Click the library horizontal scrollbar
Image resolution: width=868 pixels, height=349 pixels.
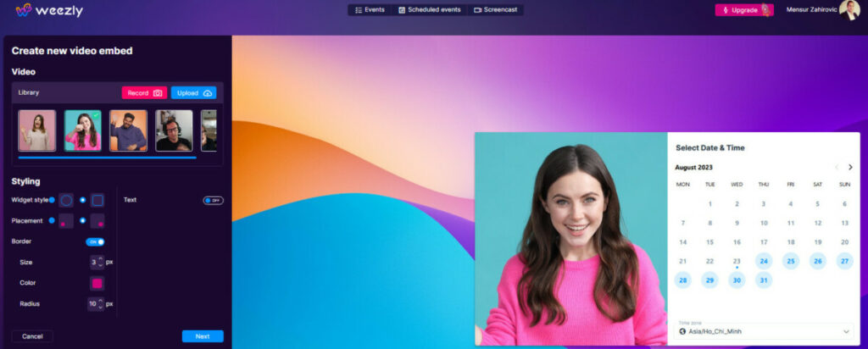tap(108, 158)
